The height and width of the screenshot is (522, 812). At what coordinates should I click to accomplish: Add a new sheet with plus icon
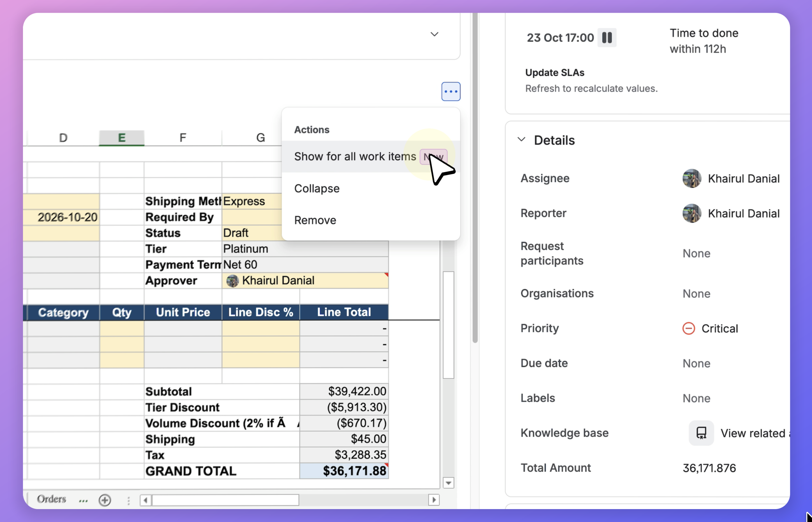(105, 500)
